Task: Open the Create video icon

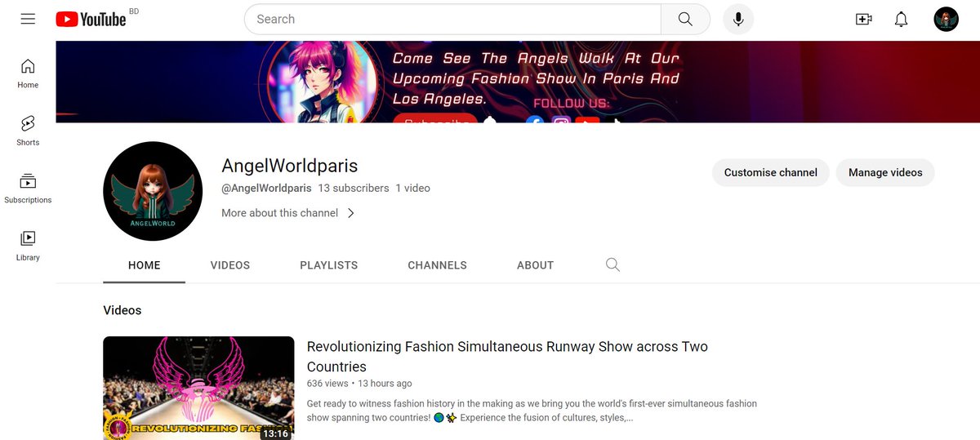Action: click(x=864, y=19)
